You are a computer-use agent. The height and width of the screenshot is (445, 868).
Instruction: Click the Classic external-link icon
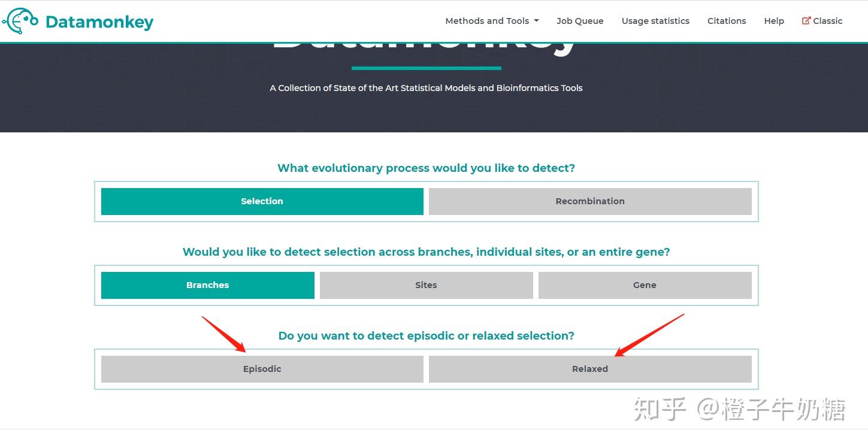coord(806,21)
